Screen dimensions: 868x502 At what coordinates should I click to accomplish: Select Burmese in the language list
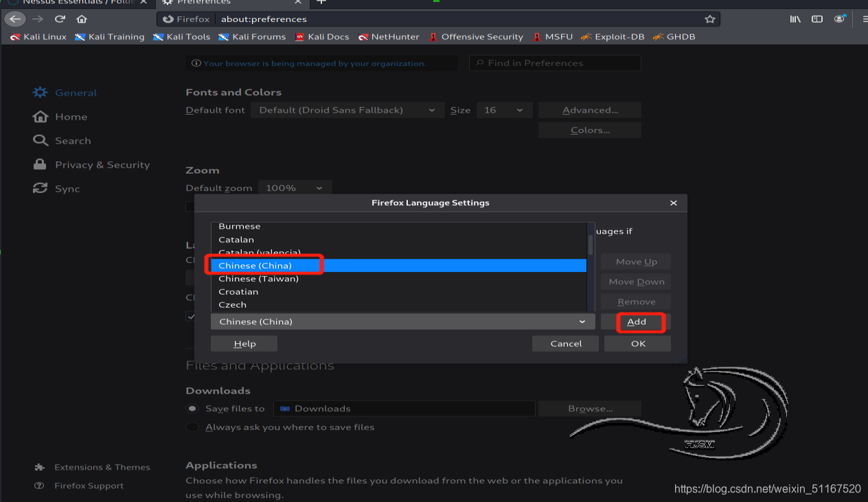point(399,227)
